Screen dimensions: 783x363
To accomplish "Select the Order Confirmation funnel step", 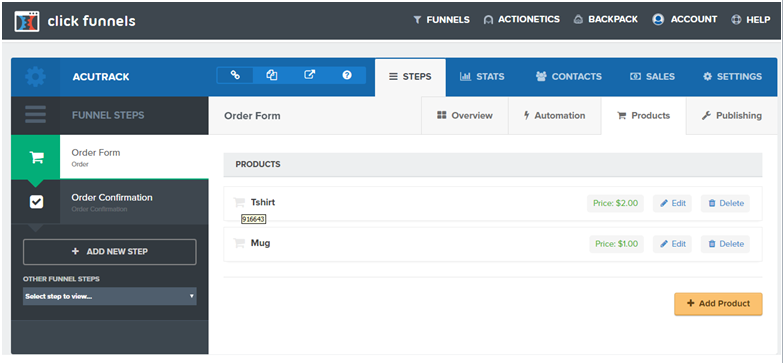I will [x=110, y=202].
